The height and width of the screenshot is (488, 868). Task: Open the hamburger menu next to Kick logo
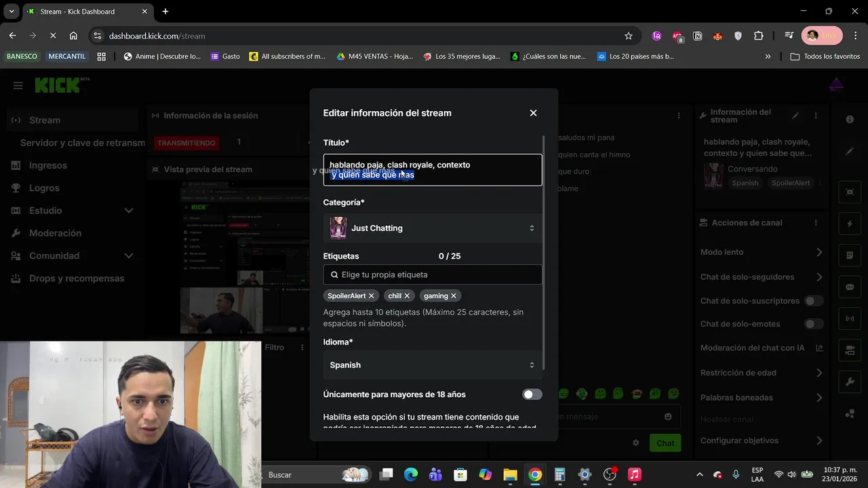pos(18,85)
